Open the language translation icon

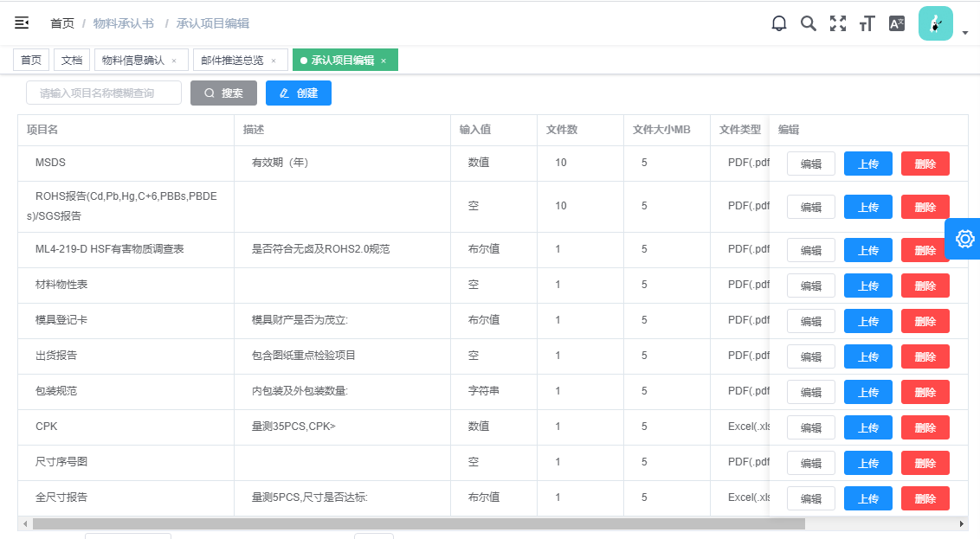coord(897,23)
